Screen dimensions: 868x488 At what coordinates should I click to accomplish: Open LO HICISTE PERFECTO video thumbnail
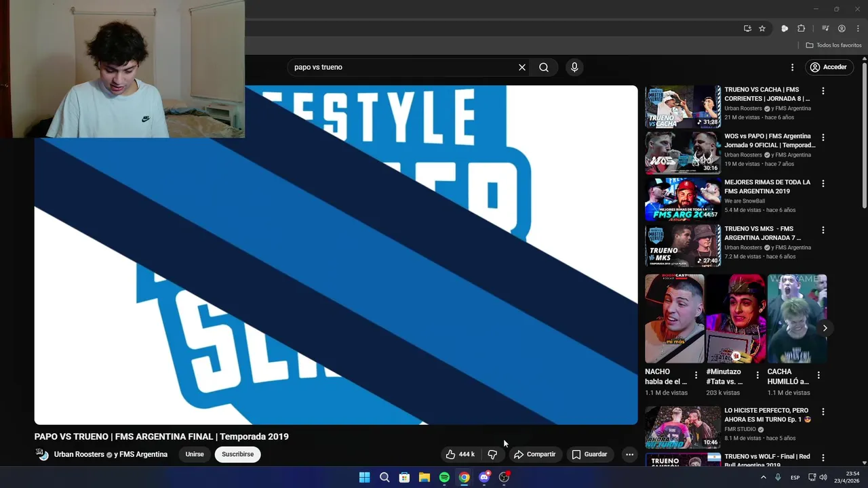(x=683, y=427)
